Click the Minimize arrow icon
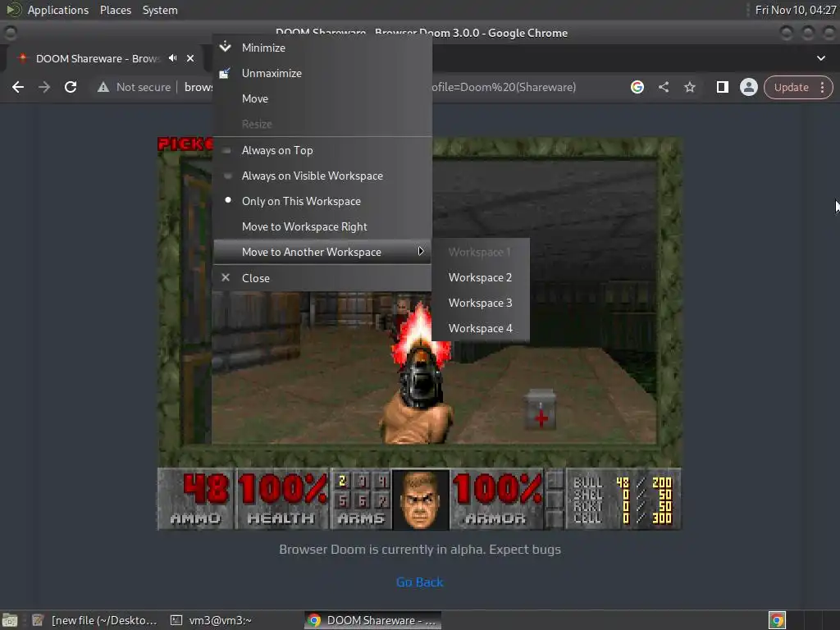840x630 pixels. coord(226,47)
